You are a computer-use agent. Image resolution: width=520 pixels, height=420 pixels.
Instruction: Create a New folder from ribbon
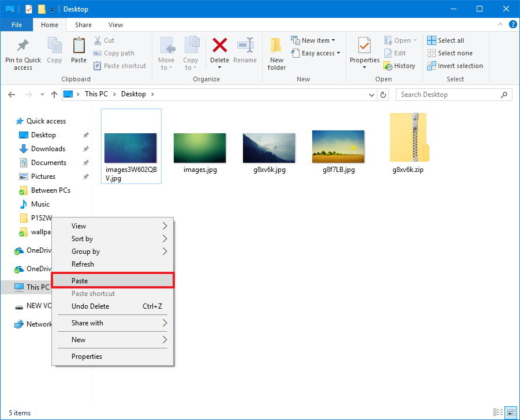click(276, 54)
